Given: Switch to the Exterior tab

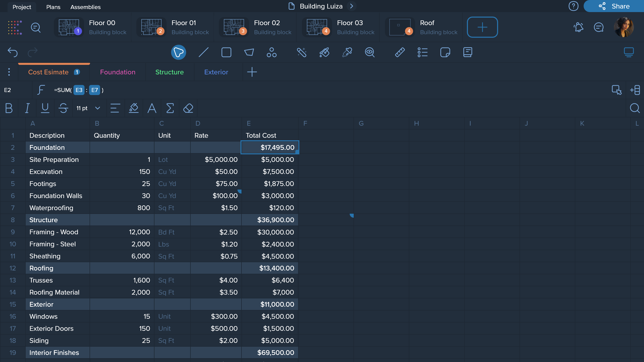Looking at the screenshot, I should point(216,72).
